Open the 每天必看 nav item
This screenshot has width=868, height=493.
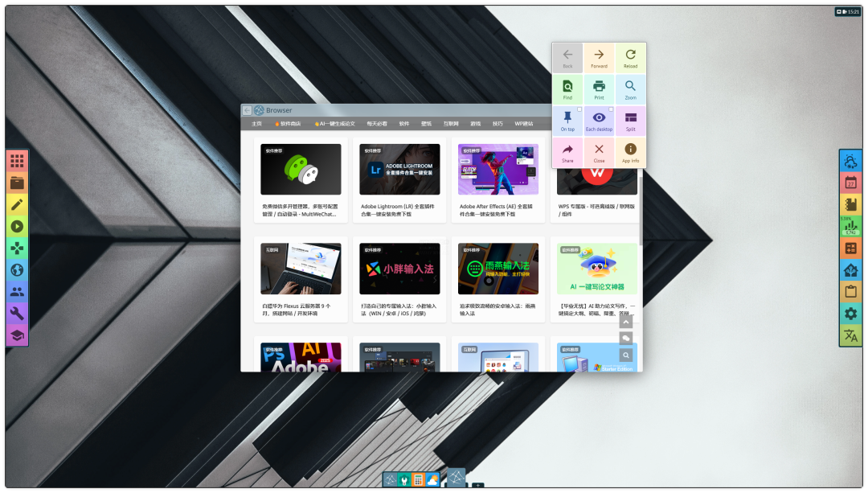[x=377, y=124]
